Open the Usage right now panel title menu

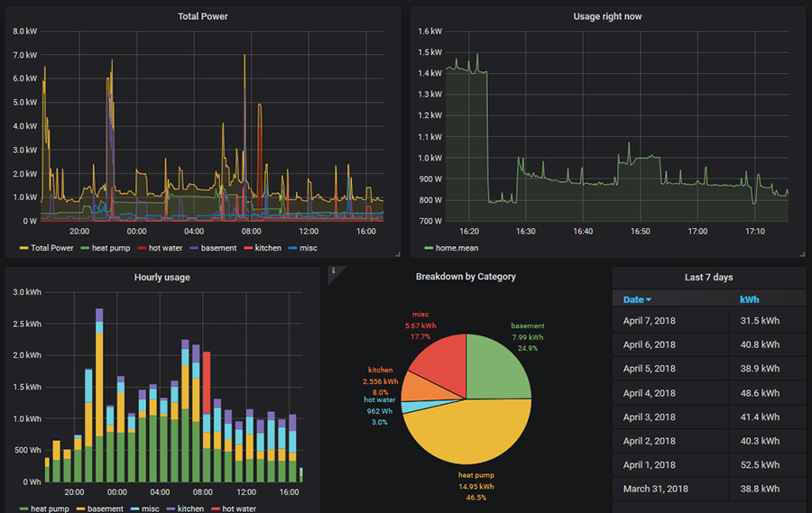[607, 16]
